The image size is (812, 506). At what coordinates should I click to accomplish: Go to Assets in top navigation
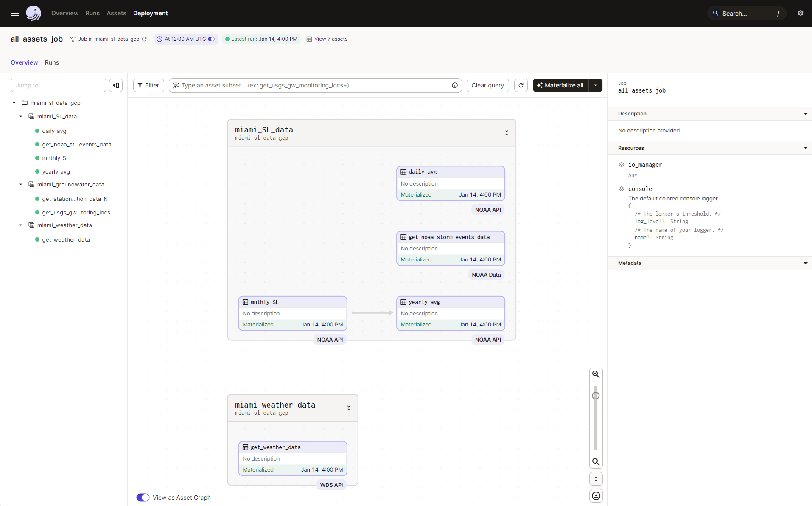pyautogui.click(x=117, y=13)
